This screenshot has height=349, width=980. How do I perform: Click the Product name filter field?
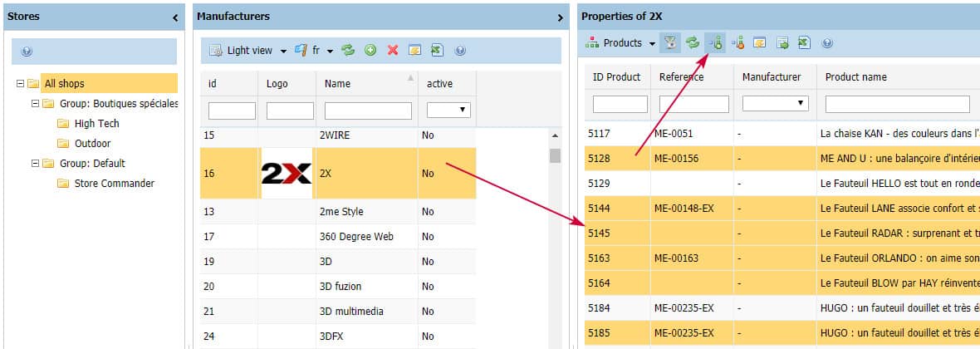[897, 104]
